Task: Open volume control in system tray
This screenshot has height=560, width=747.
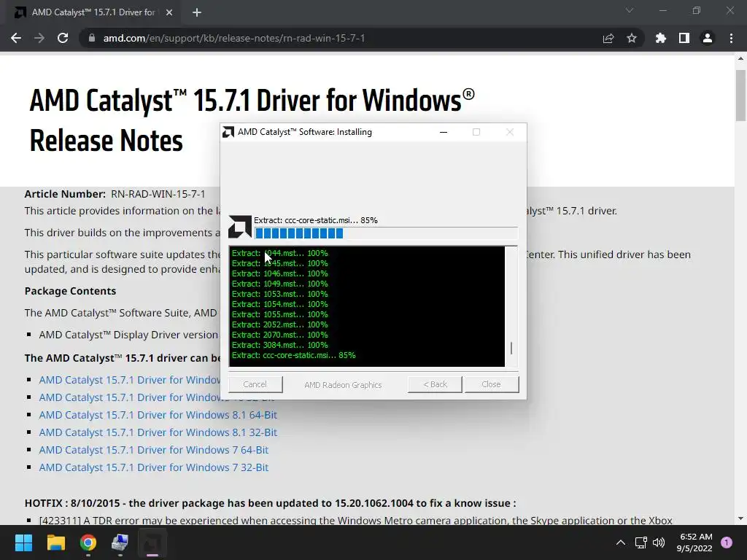Action: (659, 542)
